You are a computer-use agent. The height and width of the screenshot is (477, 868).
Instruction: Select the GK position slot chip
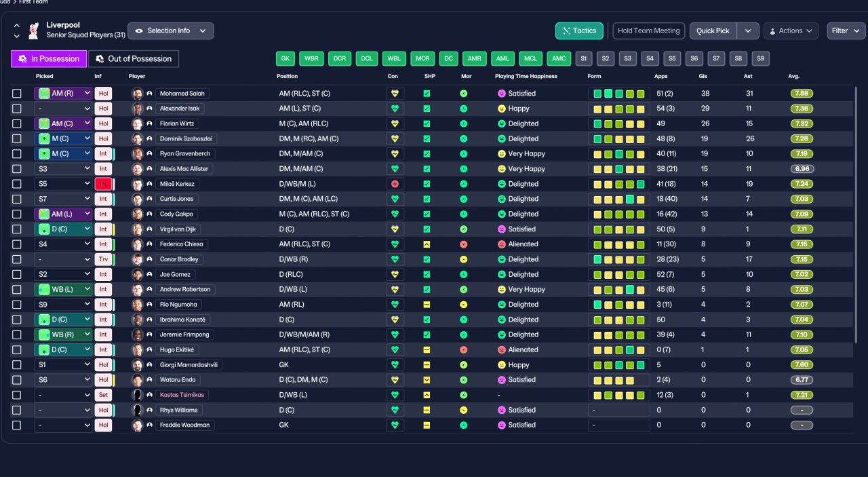coord(285,58)
